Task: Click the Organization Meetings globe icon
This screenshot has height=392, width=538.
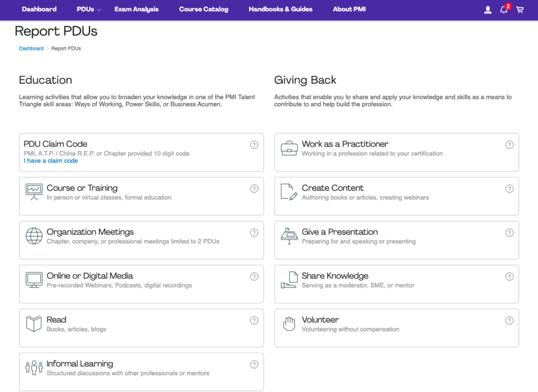Action: pos(34,236)
